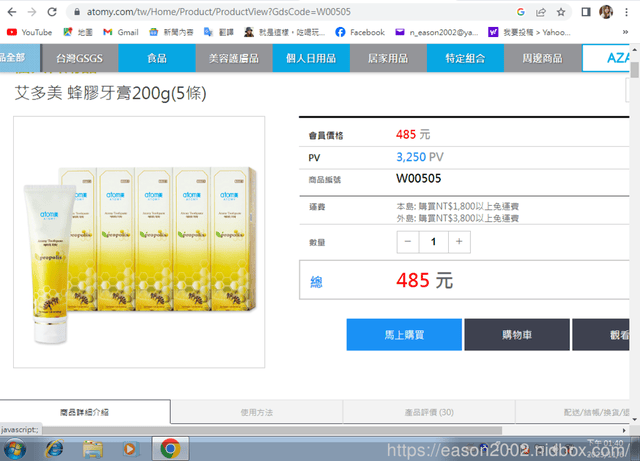The height and width of the screenshot is (461, 640).
Task: Expand the bookmarks overflow chevron
Action: coord(625,32)
